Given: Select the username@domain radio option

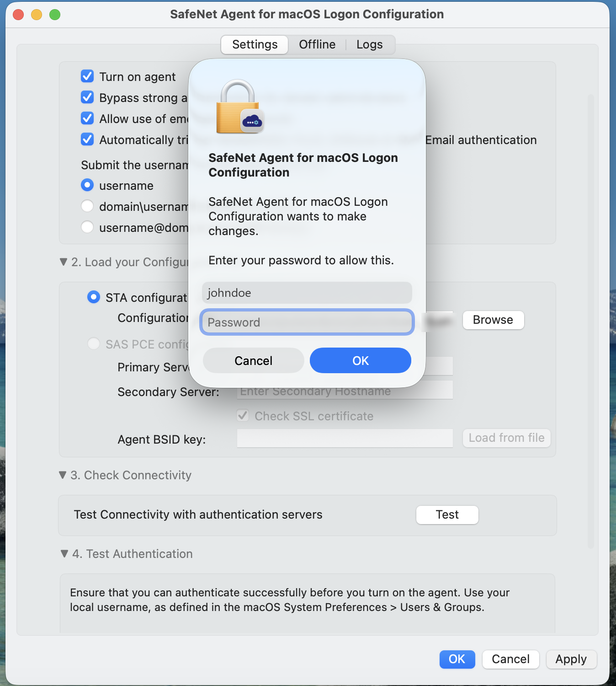Looking at the screenshot, I should pos(87,227).
